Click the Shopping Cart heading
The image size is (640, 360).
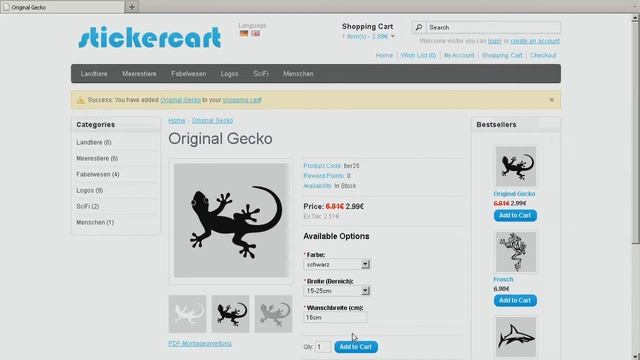tap(367, 27)
